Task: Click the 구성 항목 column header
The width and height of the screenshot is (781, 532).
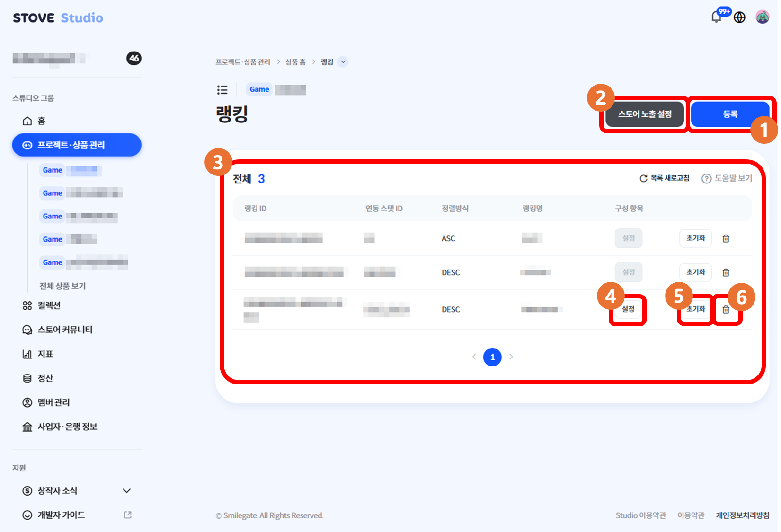Action: pos(629,209)
